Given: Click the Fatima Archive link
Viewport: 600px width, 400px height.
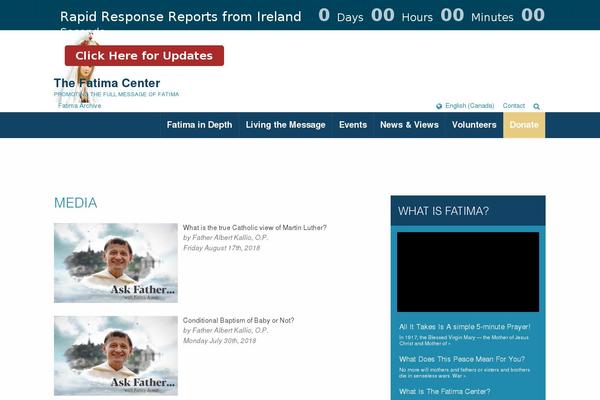Looking at the screenshot, I should pos(80,106).
